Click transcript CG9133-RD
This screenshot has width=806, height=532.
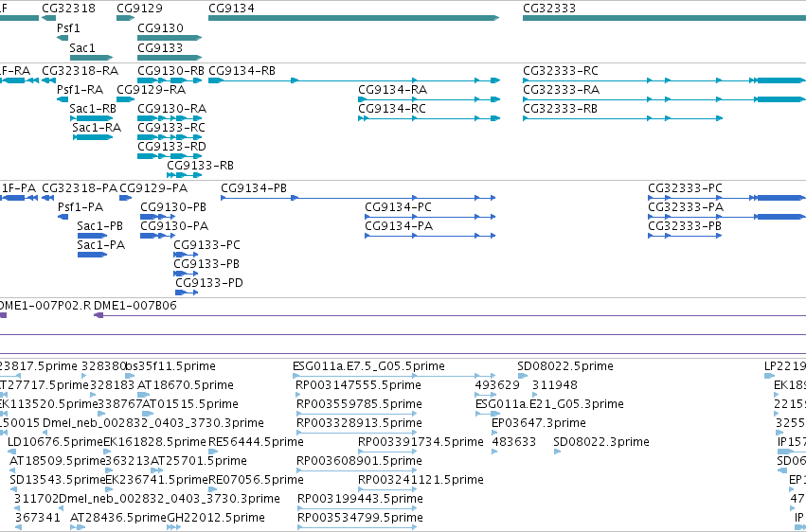click(x=170, y=156)
